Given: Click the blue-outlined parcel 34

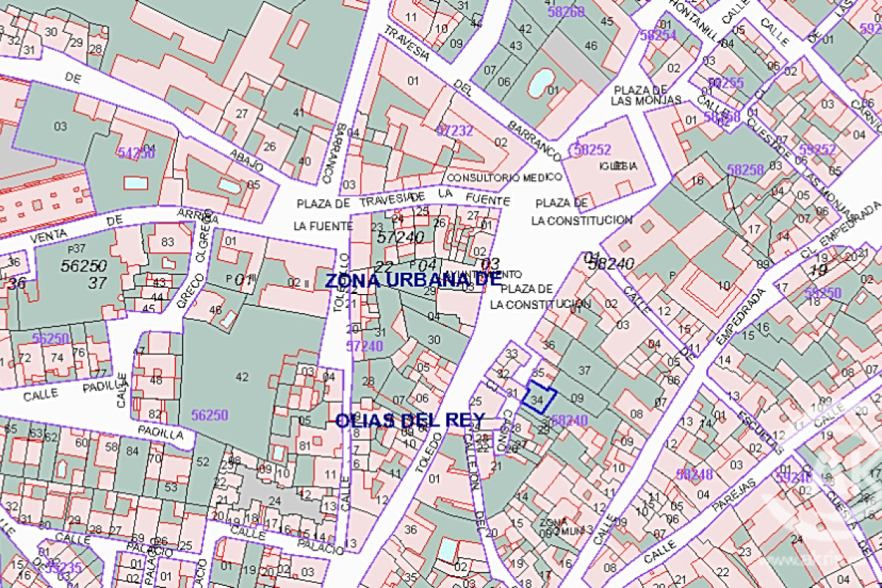Looking at the screenshot, I should [x=539, y=399].
